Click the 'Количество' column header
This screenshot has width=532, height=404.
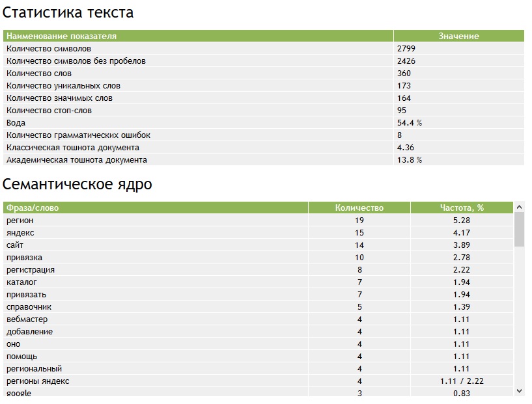tap(359, 208)
